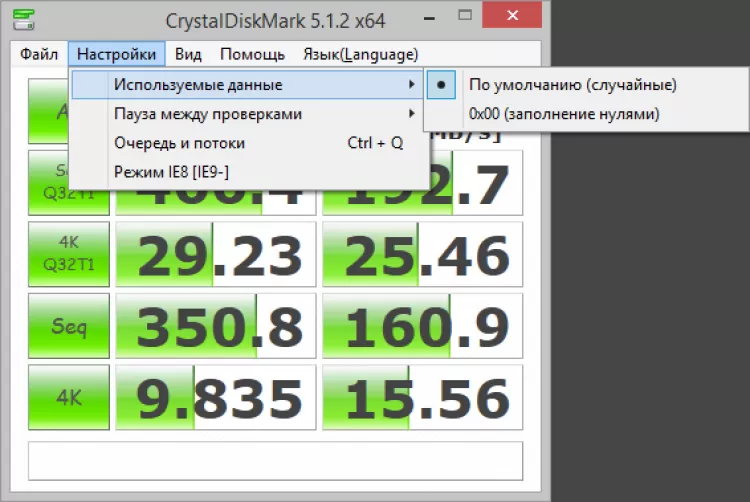Click the empty comment field at bottom
Screen dimensions: 750x502
point(276,461)
